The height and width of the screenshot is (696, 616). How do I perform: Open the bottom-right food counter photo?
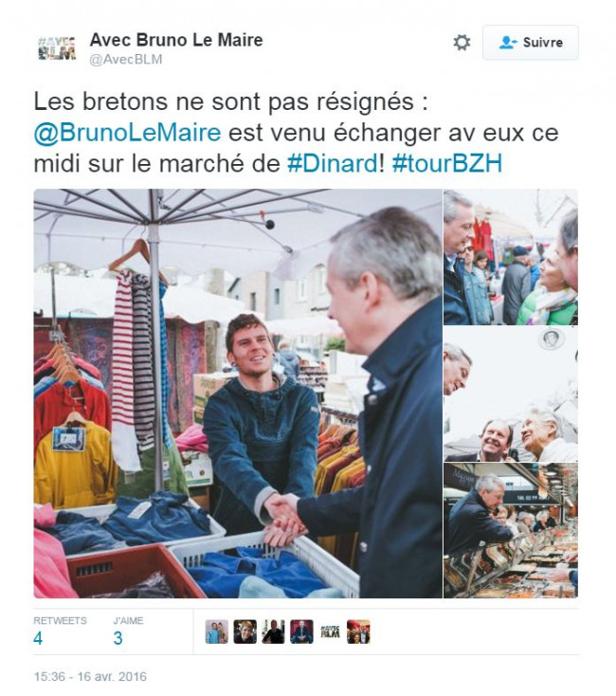pyautogui.click(x=511, y=530)
